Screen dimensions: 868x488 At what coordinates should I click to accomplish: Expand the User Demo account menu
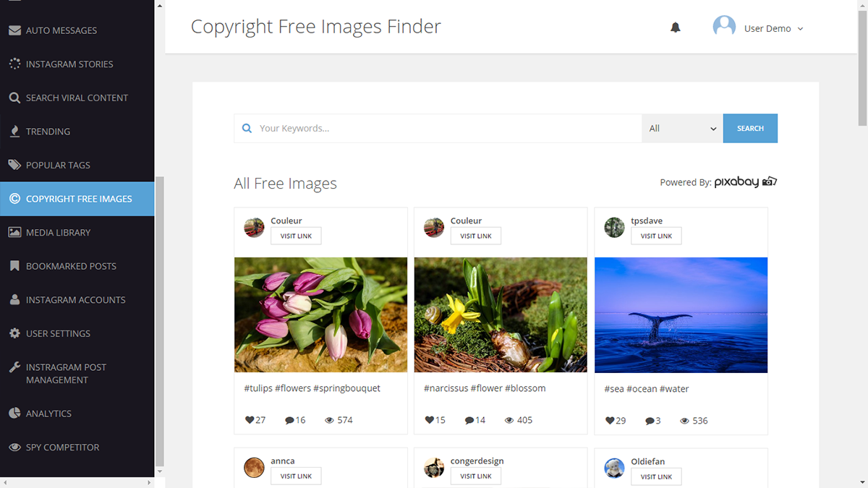coord(800,29)
